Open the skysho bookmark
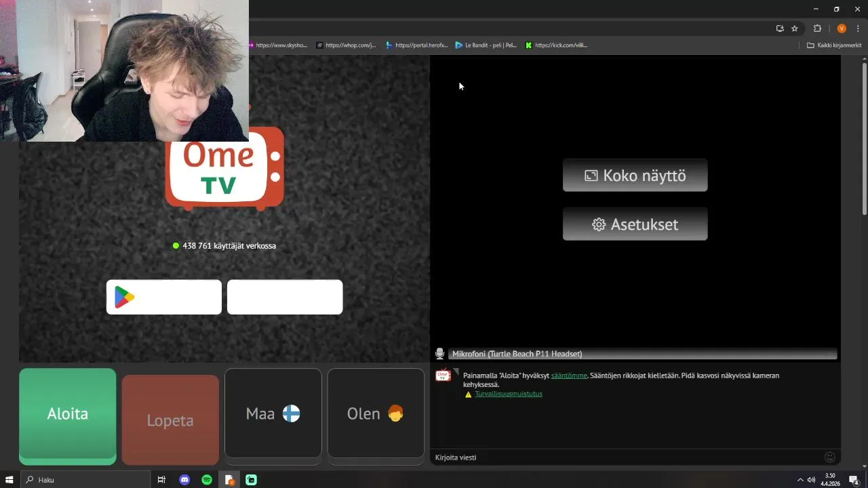The width and height of the screenshot is (868, 488). pos(277,45)
